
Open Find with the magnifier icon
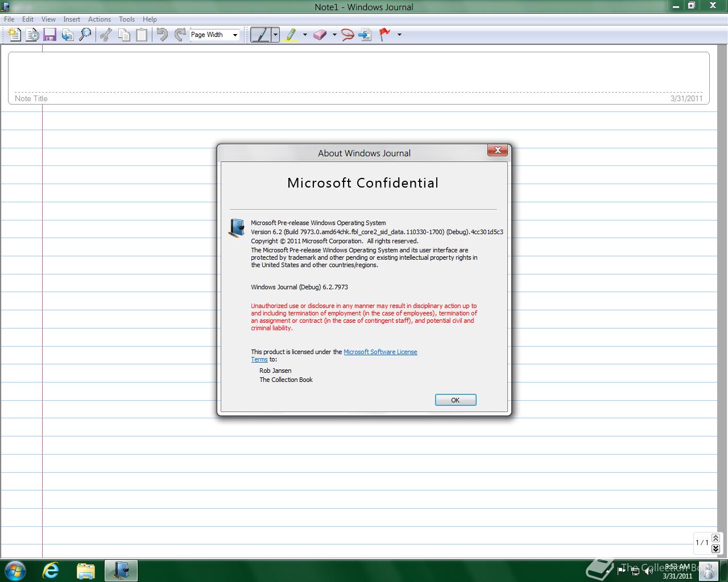tap(85, 35)
